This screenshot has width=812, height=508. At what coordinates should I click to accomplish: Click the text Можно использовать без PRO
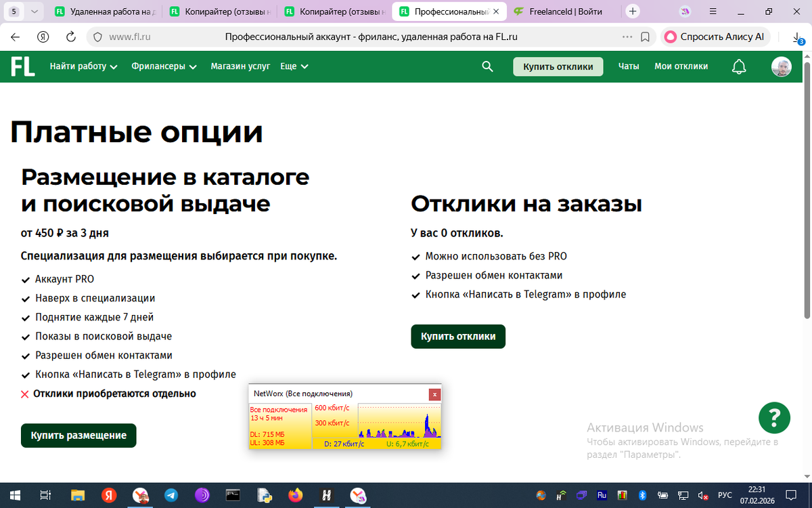pyautogui.click(x=496, y=257)
